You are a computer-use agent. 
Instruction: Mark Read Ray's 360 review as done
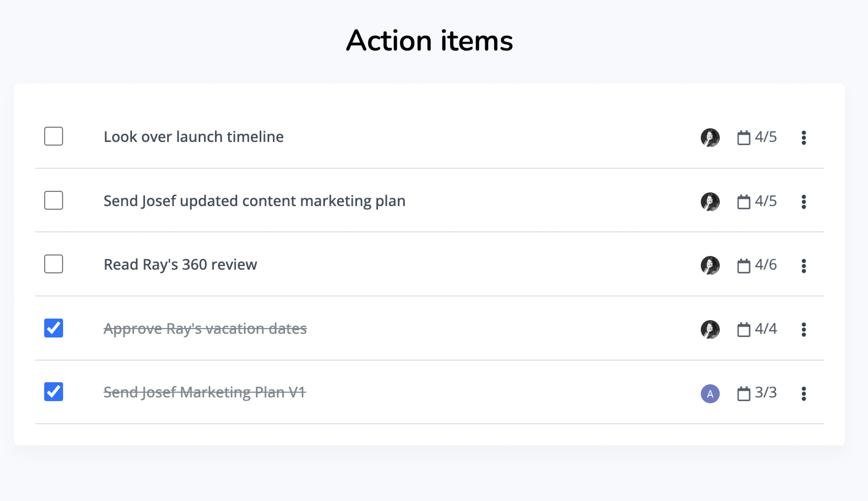54,264
